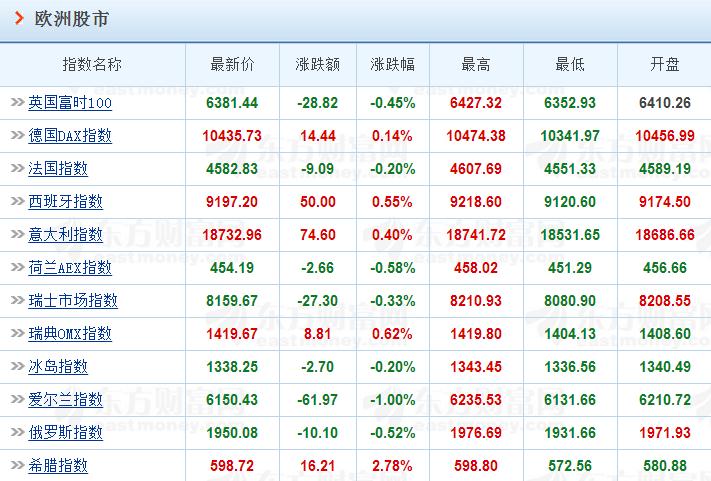Click the red arrow beside 欧洲股市 title

19,18
